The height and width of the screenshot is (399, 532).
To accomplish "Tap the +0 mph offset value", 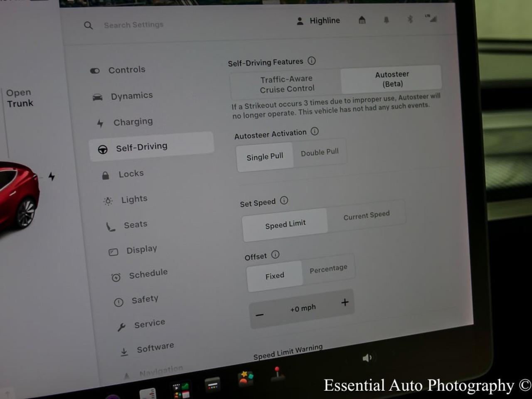I will point(303,308).
